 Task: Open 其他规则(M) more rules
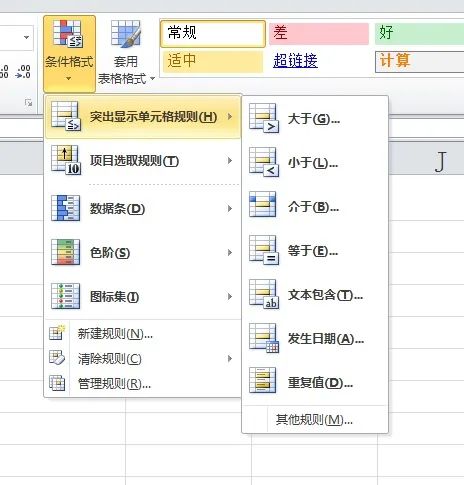point(315,420)
